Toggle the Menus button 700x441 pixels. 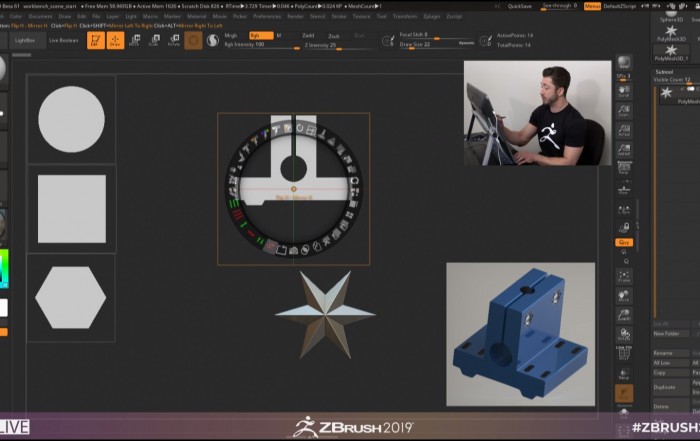593,6
